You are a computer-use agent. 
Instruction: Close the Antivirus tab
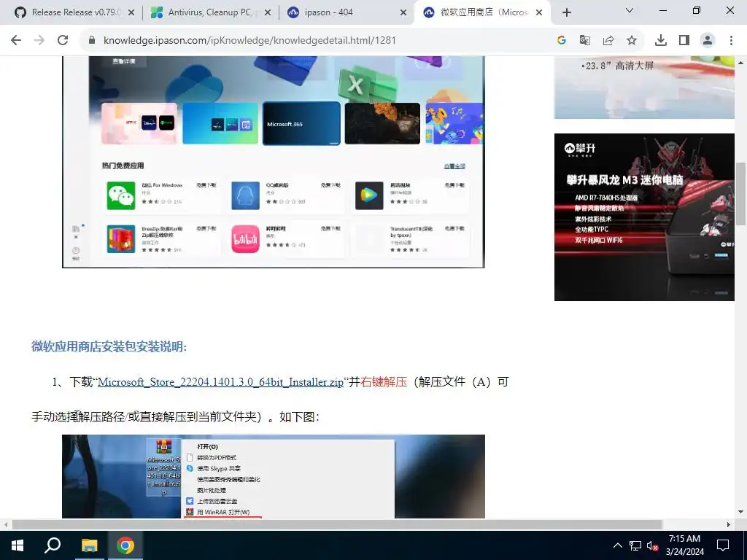(268, 13)
